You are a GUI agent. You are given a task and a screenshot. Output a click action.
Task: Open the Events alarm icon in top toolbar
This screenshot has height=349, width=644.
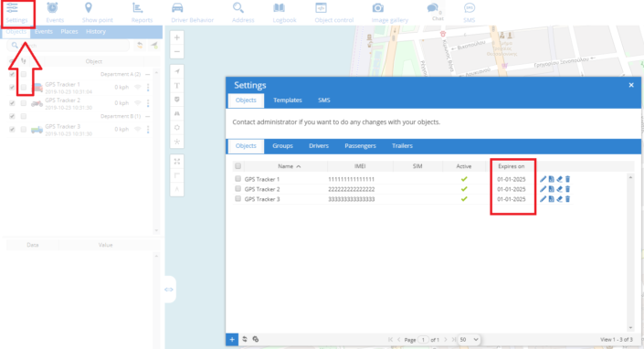tap(53, 8)
